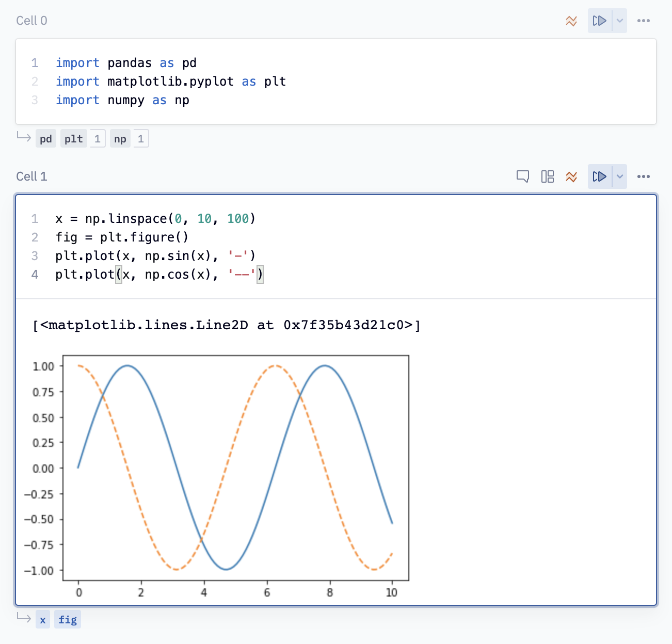Open side-by-side view for Cell 1
Viewport: 672px width, 644px height.
pyautogui.click(x=547, y=176)
